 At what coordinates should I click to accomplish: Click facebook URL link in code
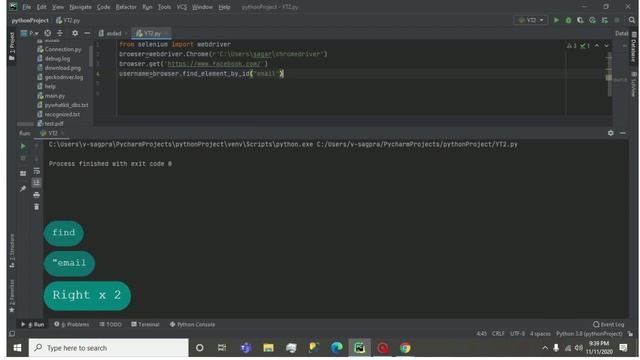[x=213, y=64]
